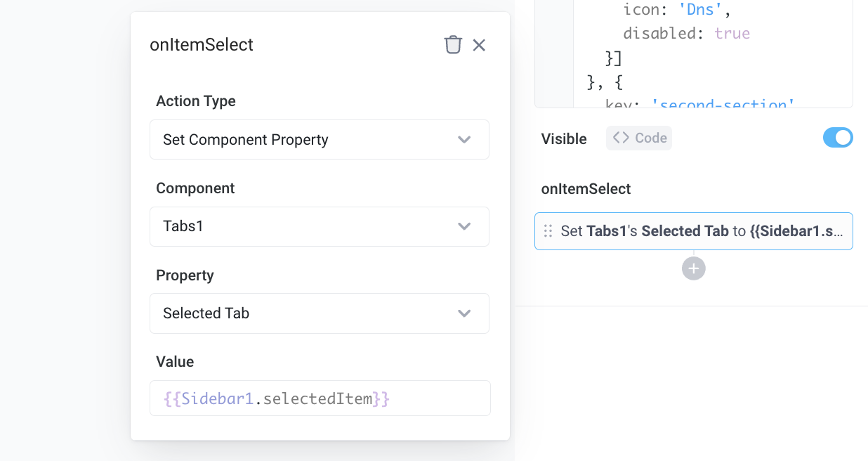Click the plus circle below the action card
Image resolution: width=868 pixels, height=461 pixels.
(693, 268)
